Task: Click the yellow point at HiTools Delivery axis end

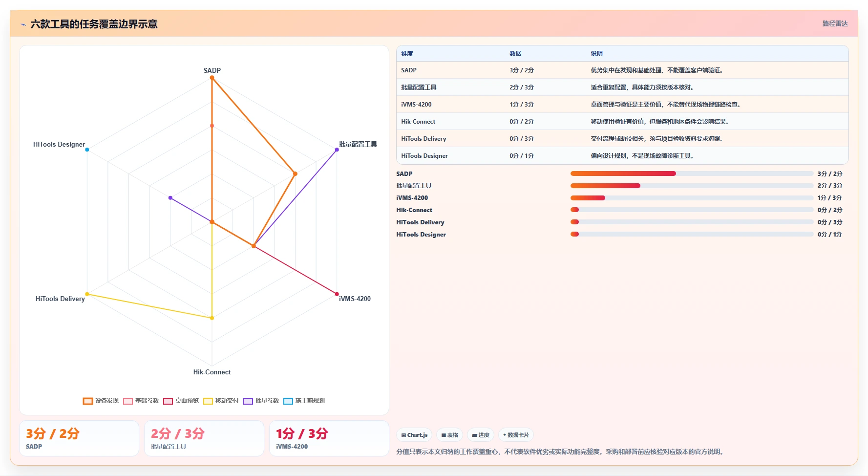Action: (87, 294)
